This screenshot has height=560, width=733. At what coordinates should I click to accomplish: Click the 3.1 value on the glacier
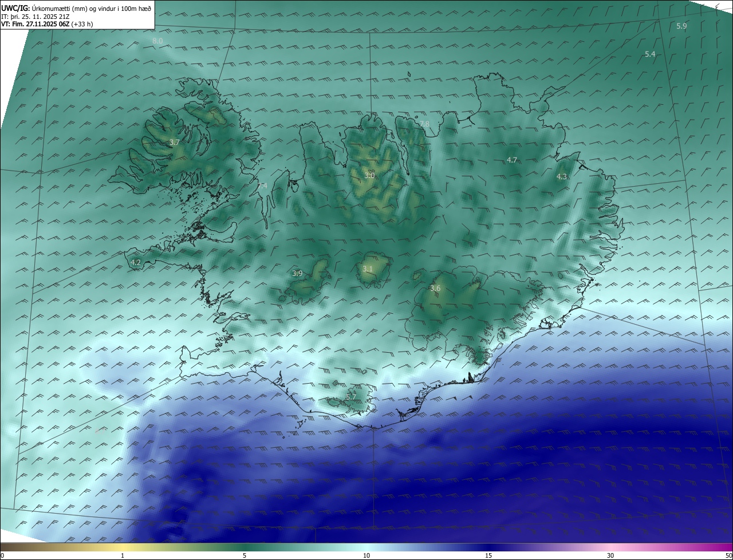(x=368, y=269)
